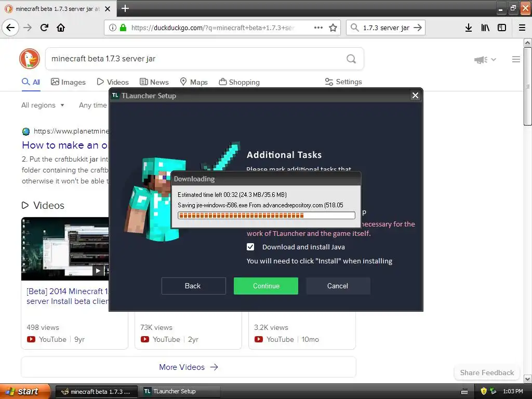Open page actions three-dot menu
Image resolution: width=532 pixels, height=399 pixels.
tap(318, 28)
